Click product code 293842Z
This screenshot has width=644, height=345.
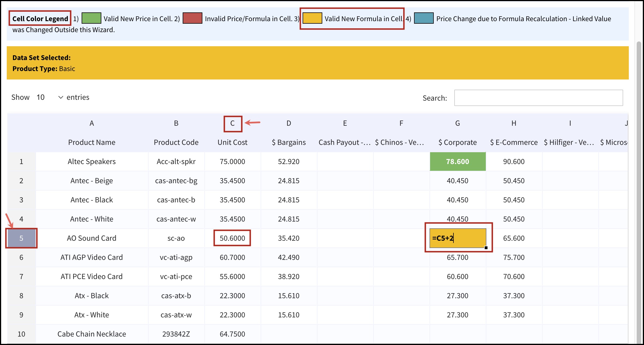tap(176, 334)
